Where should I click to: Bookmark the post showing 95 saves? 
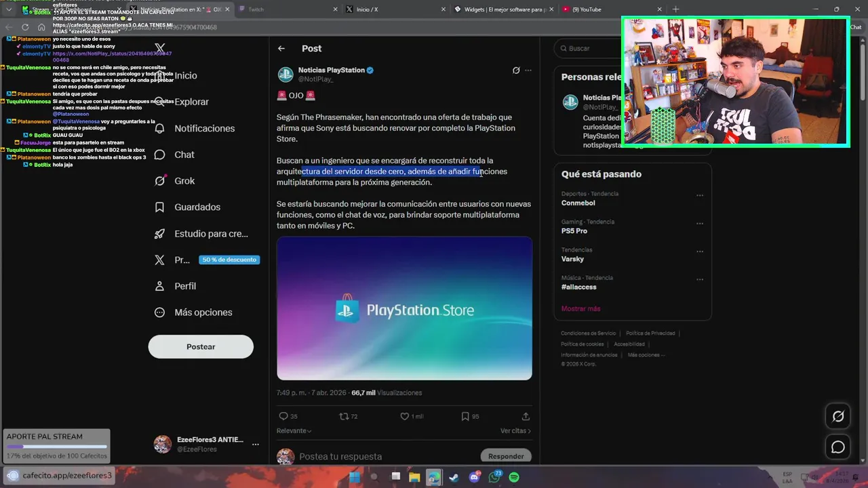click(465, 416)
